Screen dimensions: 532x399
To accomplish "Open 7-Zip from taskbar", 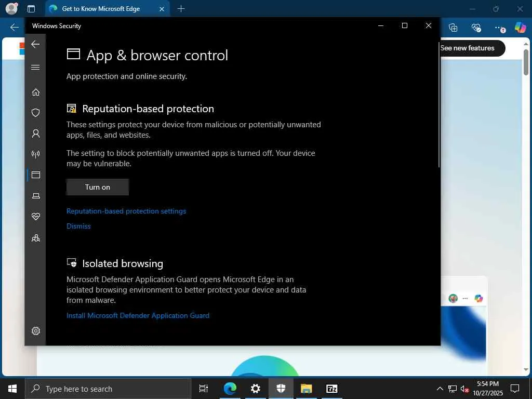I will (332, 389).
